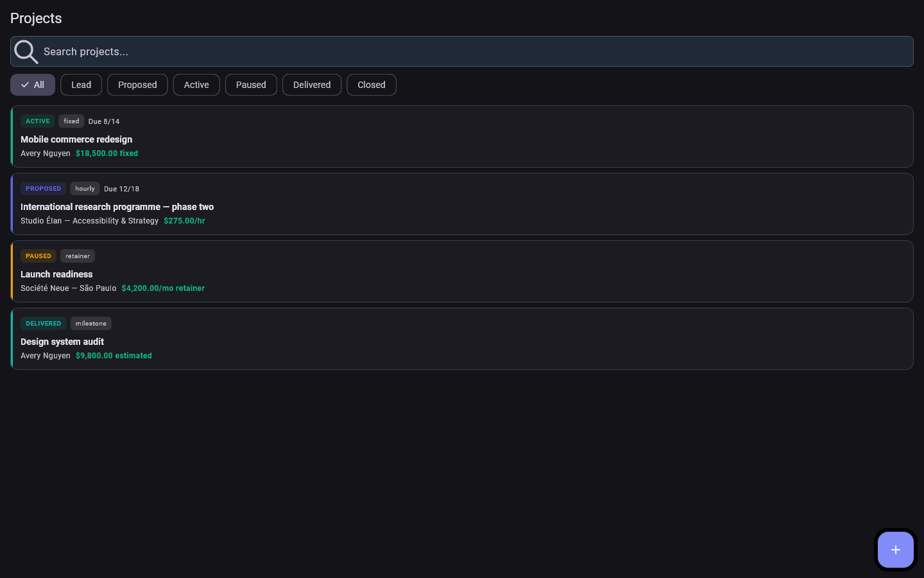
Task: Click the Projects page heading
Action: [x=36, y=18]
